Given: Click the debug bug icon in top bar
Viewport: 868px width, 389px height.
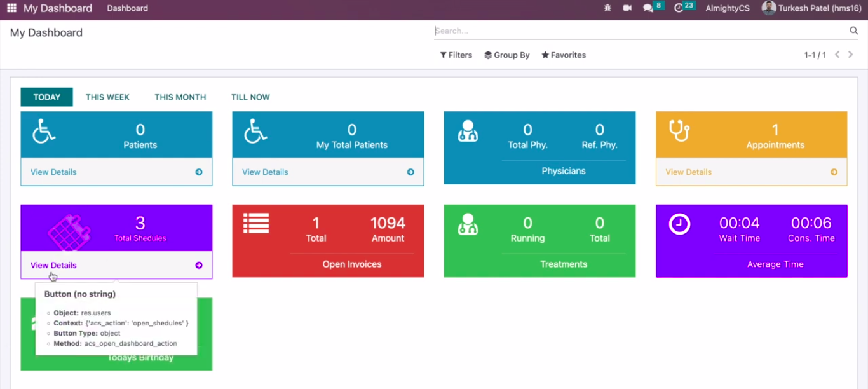Looking at the screenshot, I should pos(607,8).
